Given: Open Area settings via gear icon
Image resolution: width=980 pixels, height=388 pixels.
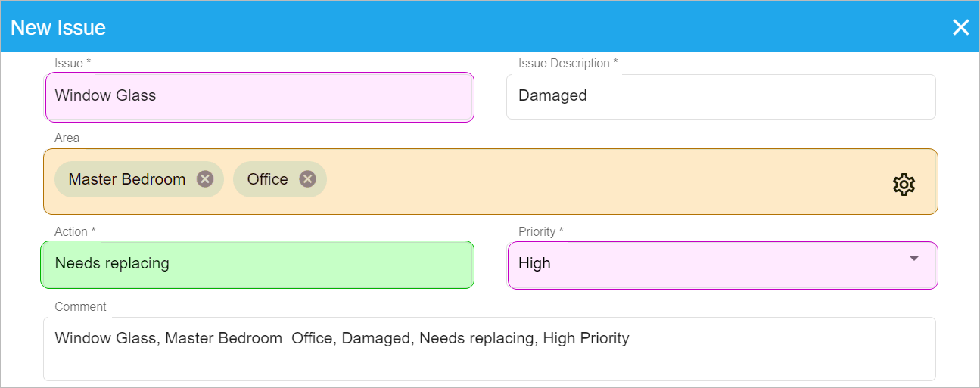Looking at the screenshot, I should click(x=904, y=185).
